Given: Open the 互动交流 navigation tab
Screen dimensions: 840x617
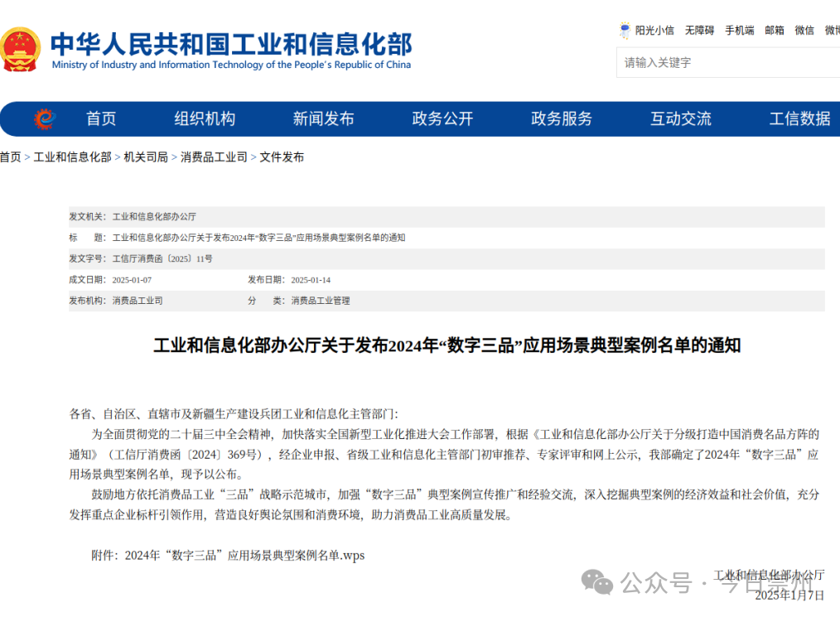Looking at the screenshot, I should pyautogui.click(x=681, y=118).
